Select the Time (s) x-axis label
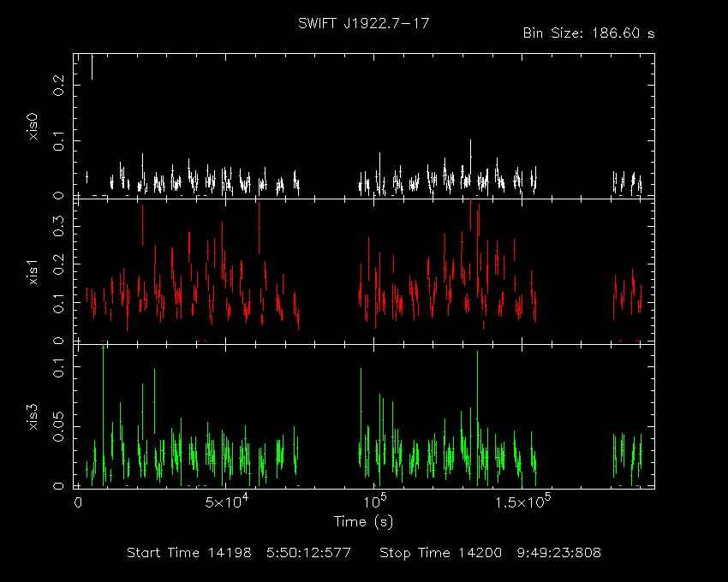 (363, 522)
